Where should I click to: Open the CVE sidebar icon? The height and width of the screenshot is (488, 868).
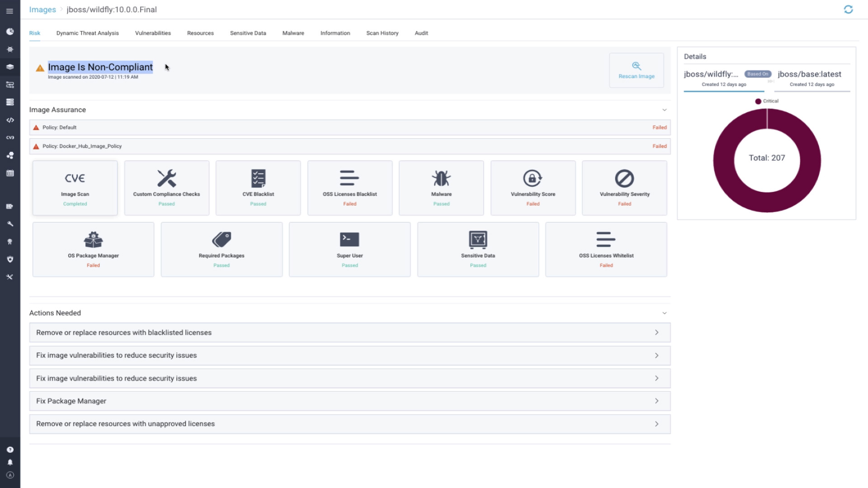tap(10, 137)
